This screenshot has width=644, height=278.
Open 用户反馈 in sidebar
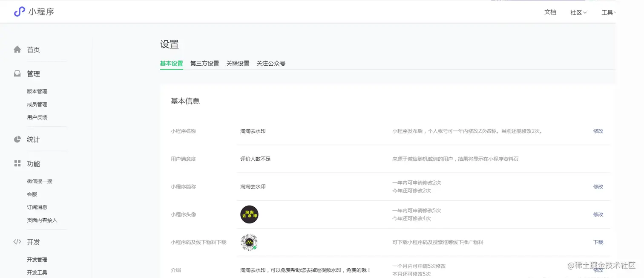point(37,117)
